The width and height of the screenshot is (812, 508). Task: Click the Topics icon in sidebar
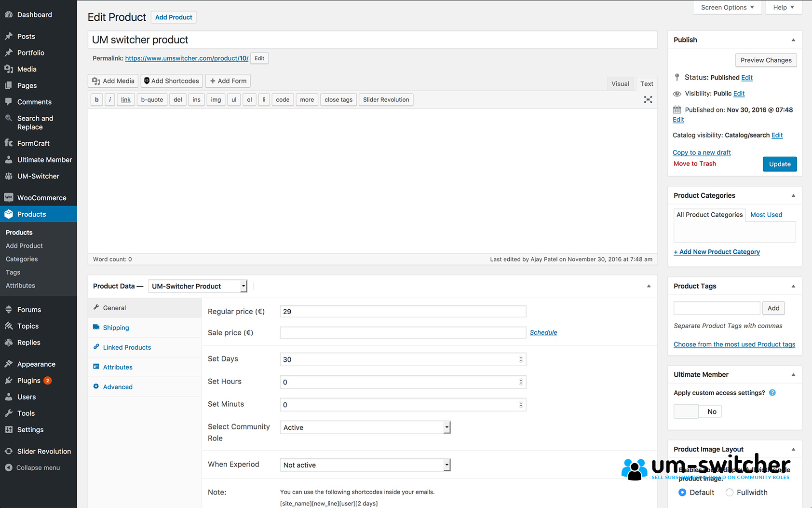point(9,326)
